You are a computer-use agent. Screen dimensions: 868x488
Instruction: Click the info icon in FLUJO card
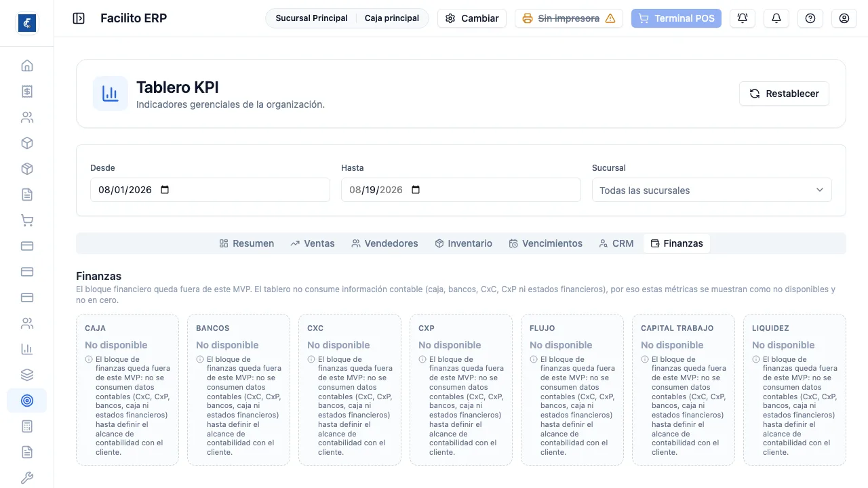[x=534, y=359]
